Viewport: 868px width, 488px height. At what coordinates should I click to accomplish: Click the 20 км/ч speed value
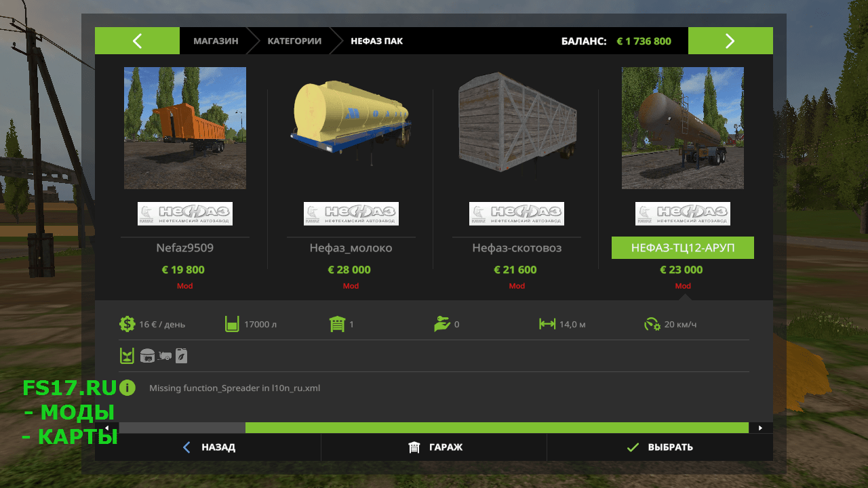680,325
